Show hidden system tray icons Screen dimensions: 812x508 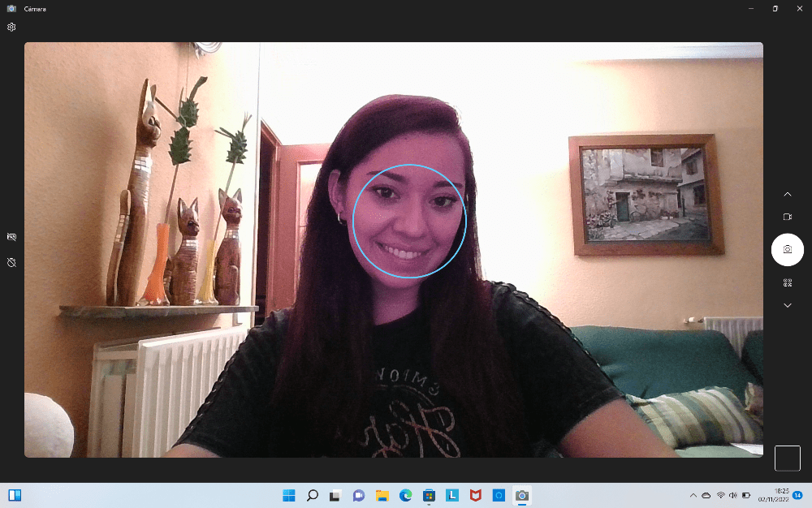tap(693, 495)
